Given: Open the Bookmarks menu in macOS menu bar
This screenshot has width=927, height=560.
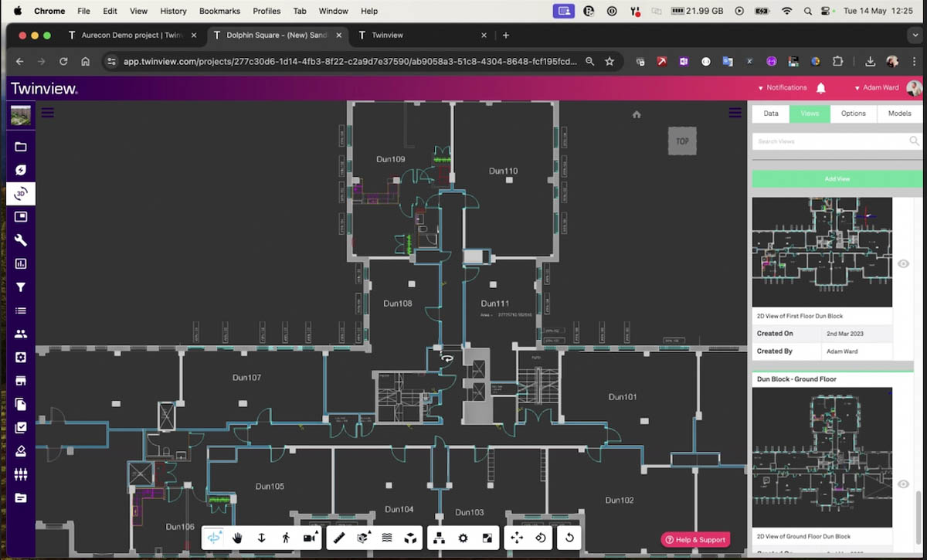Looking at the screenshot, I should 219,12.
